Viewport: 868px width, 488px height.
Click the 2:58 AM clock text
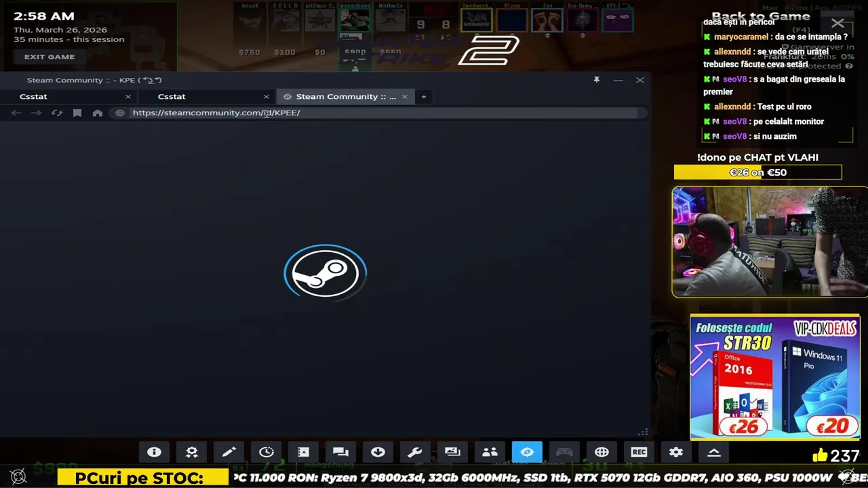[44, 16]
